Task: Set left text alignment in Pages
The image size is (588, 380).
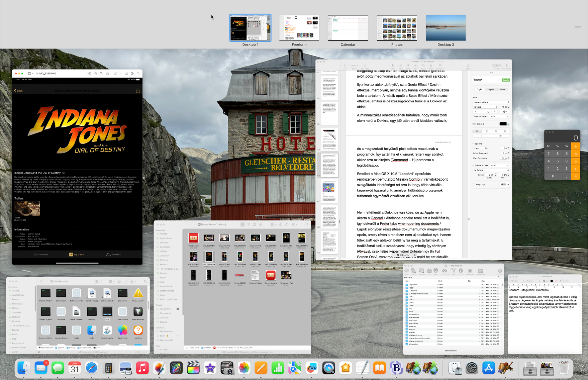Action: pyautogui.click(x=477, y=131)
